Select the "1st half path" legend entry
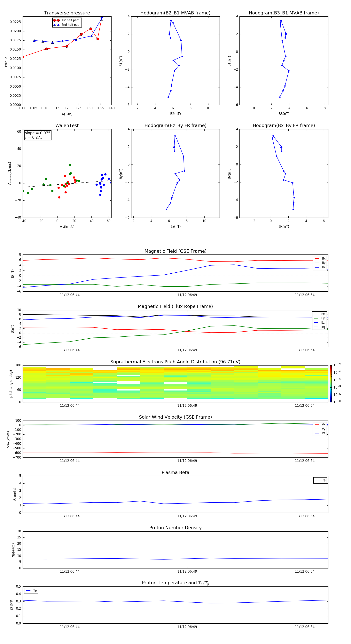The image size is (351, 644). tap(67, 20)
